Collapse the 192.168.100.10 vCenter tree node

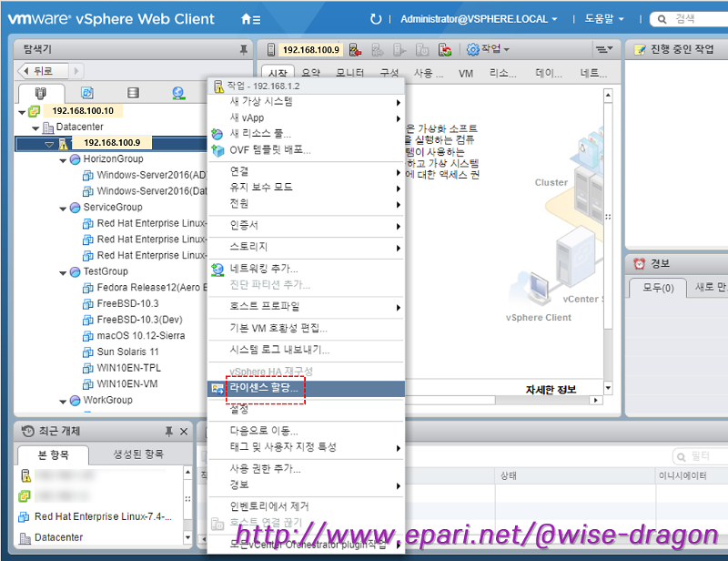click(x=22, y=112)
